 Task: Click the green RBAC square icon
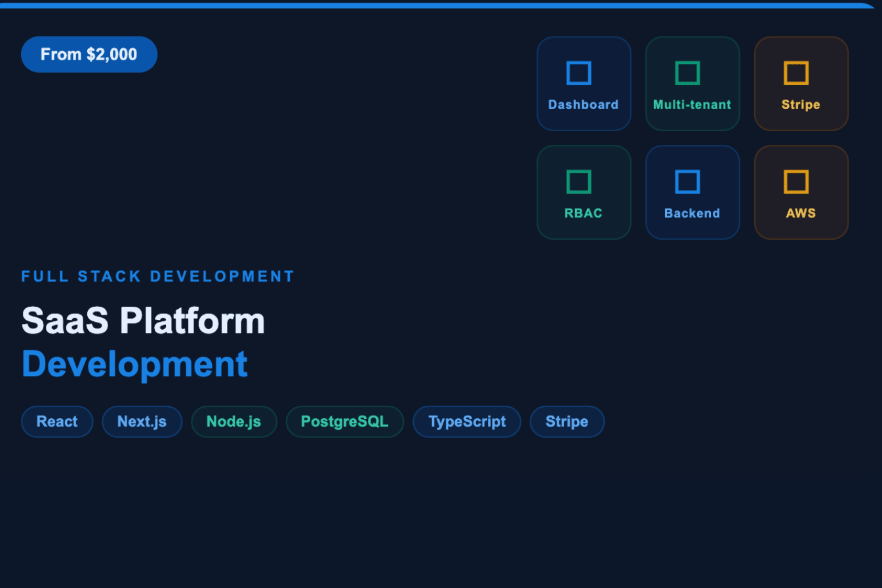click(578, 182)
